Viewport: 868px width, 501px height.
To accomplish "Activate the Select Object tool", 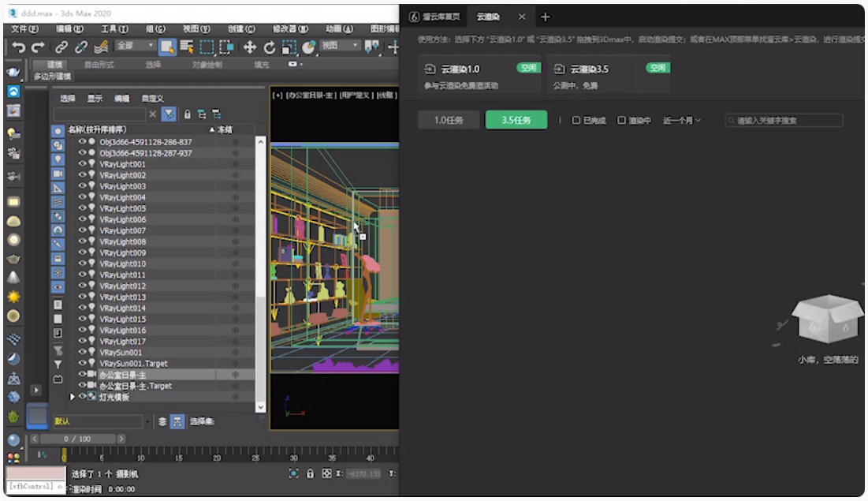I will (x=166, y=47).
